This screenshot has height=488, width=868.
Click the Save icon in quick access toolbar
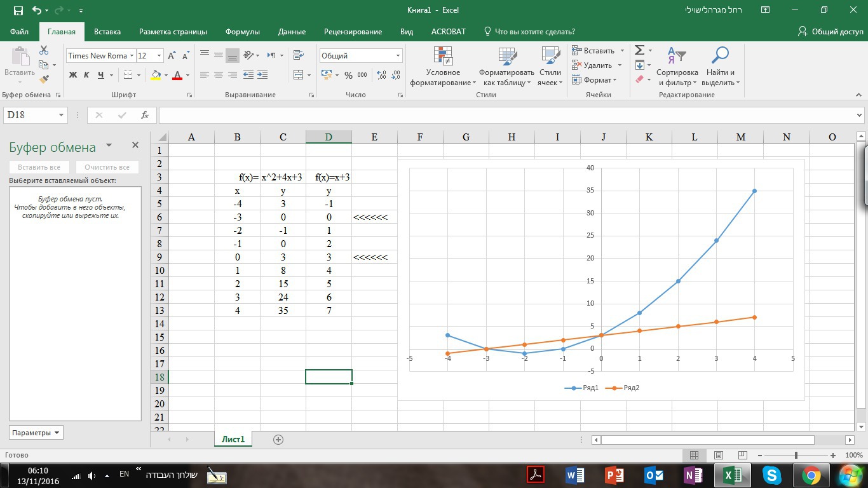click(18, 10)
